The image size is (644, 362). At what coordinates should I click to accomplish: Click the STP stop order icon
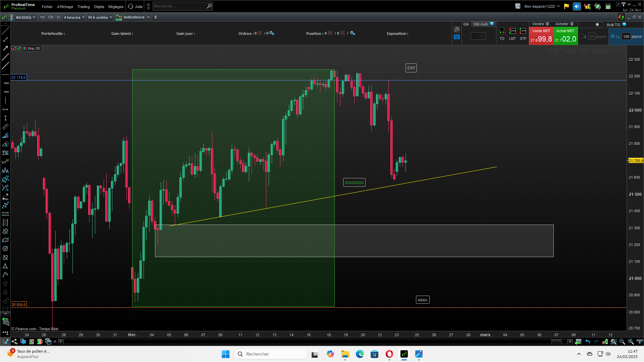[523, 31]
